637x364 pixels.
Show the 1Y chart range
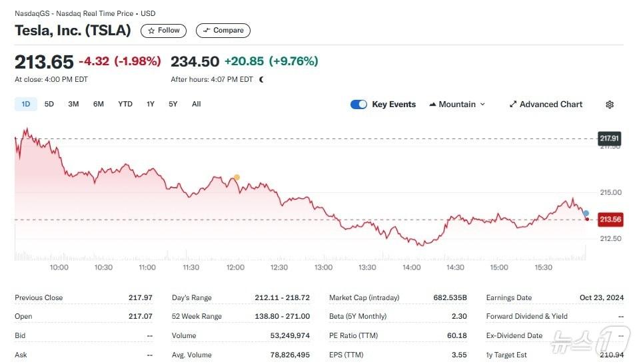(x=151, y=104)
